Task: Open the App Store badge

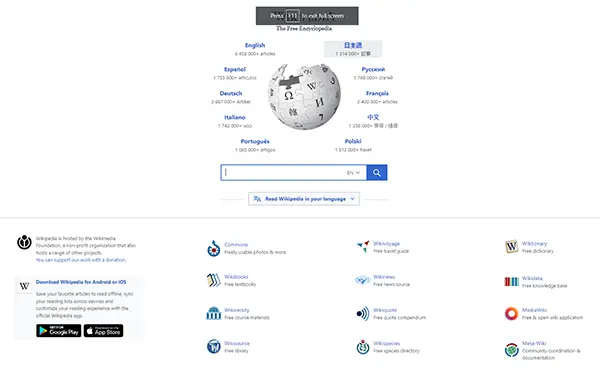Action: (x=103, y=331)
